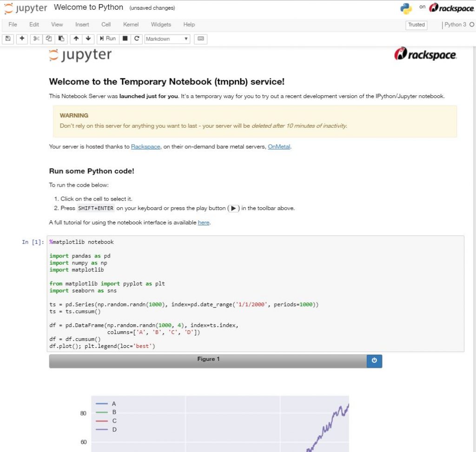
Task: Cut selected cell with scissors icon
Action: click(37, 39)
